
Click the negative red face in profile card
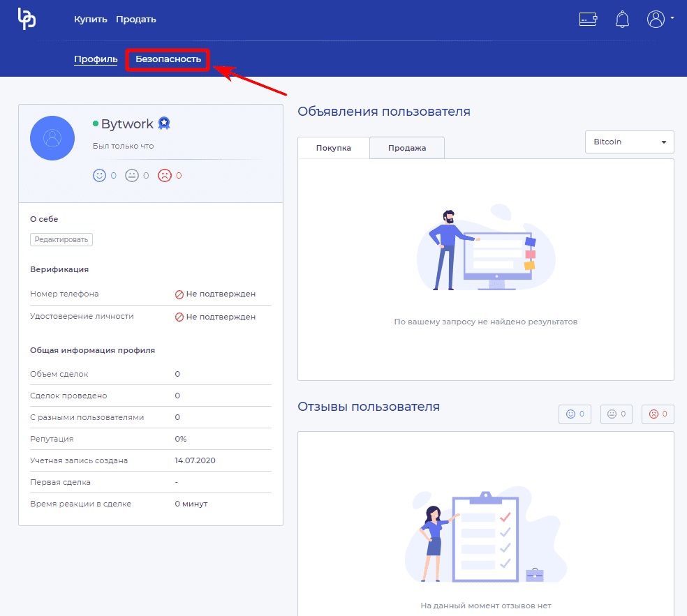point(165,176)
